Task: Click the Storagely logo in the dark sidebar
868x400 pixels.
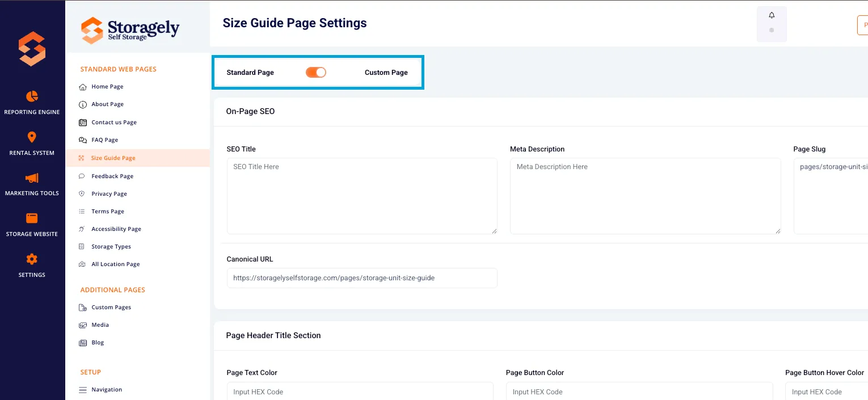Action: [x=32, y=49]
